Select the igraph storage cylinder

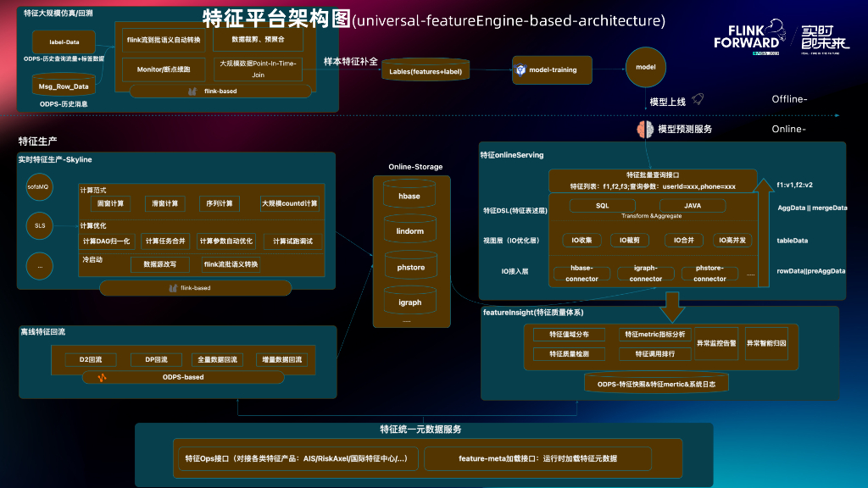pos(410,301)
